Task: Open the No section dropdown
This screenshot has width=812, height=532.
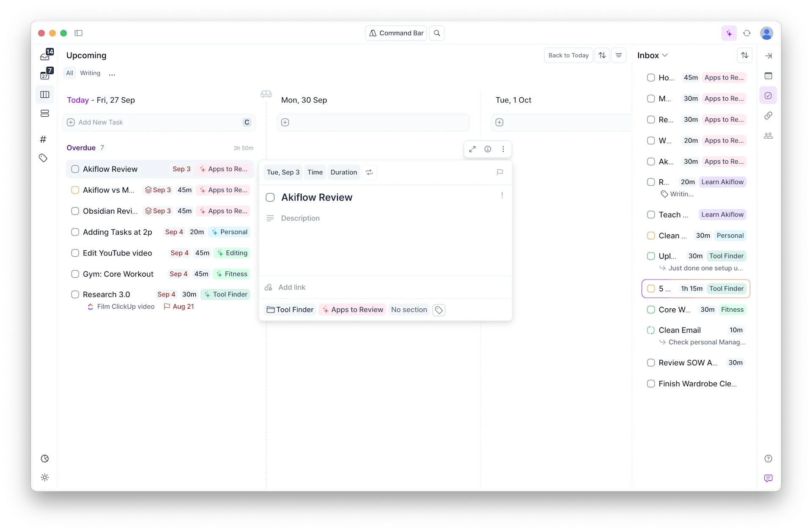Action: click(x=409, y=310)
